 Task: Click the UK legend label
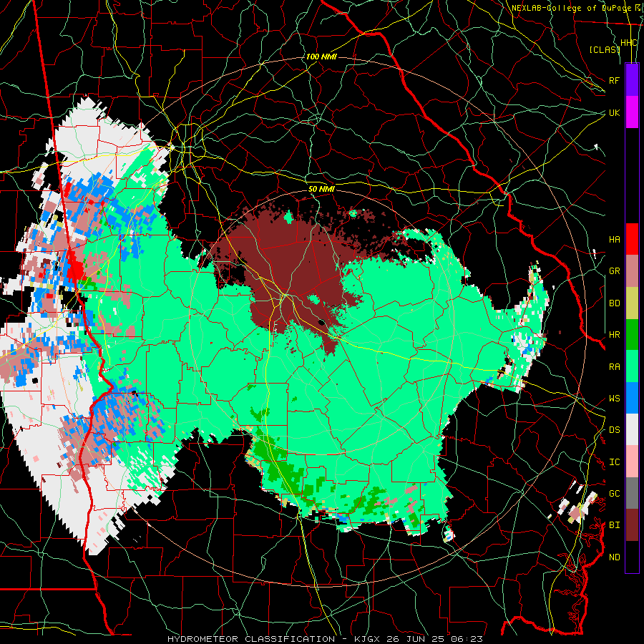[614, 112]
